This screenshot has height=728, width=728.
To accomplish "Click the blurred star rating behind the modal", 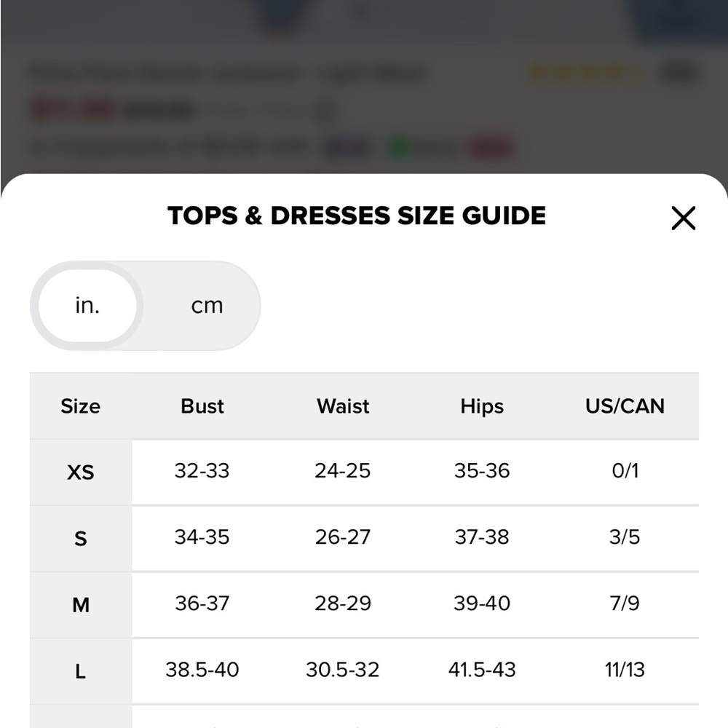I will (586, 73).
